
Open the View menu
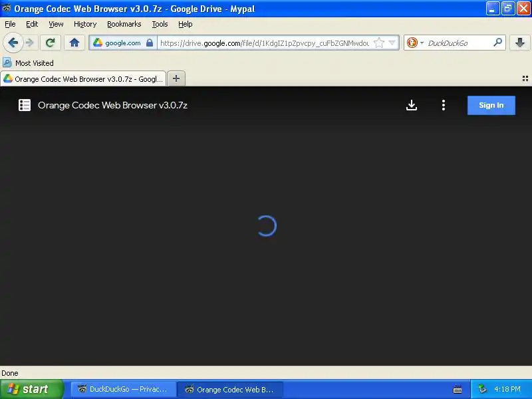point(56,24)
